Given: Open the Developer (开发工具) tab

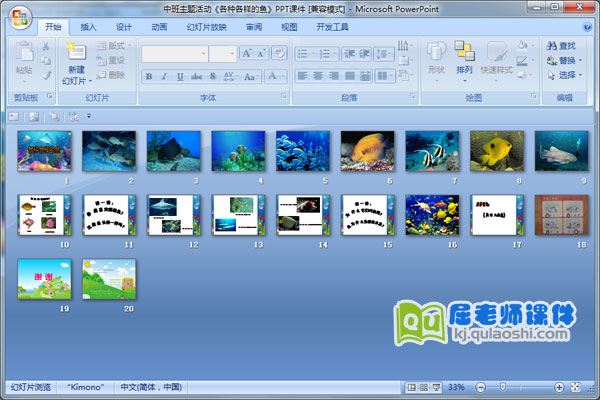Looking at the screenshot, I should click(336, 27).
